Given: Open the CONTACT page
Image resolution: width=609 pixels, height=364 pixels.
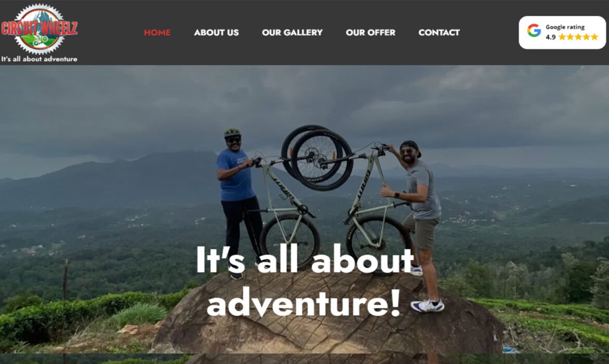Looking at the screenshot, I should coord(439,33).
